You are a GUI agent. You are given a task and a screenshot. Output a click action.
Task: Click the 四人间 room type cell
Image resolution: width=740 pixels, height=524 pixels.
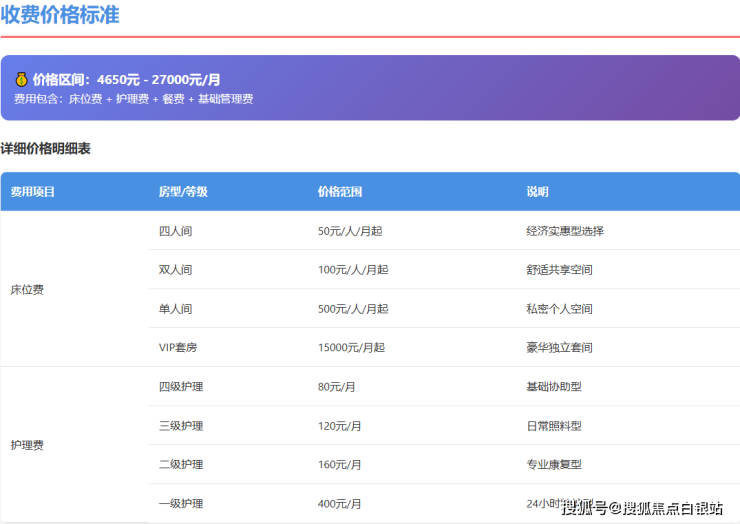pyautogui.click(x=175, y=231)
